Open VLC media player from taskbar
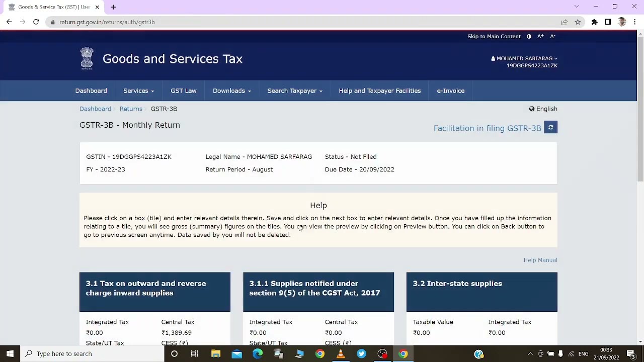Screen dimensions: 644x362 point(341,353)
